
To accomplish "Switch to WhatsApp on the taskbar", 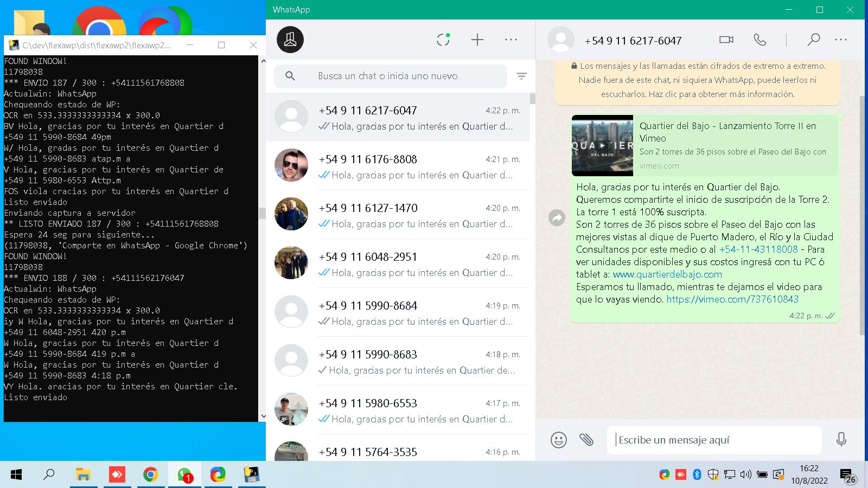I will [x=184, y=475].
